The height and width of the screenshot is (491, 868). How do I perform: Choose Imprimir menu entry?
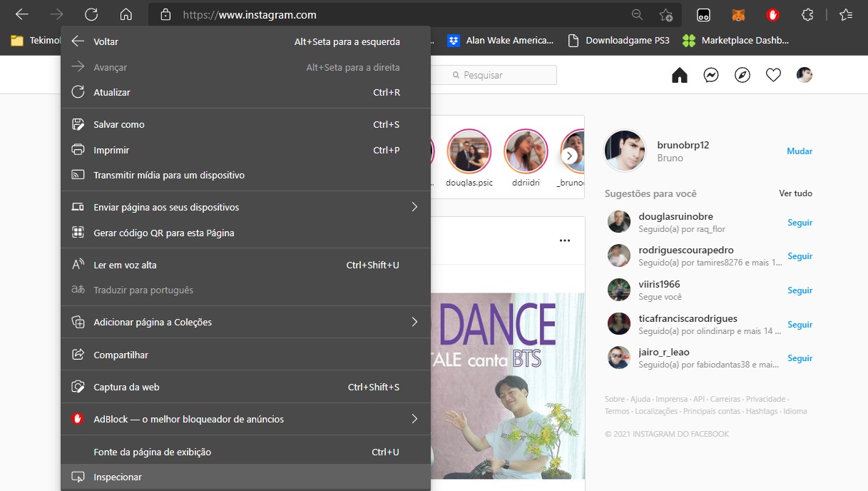(245, 151)
